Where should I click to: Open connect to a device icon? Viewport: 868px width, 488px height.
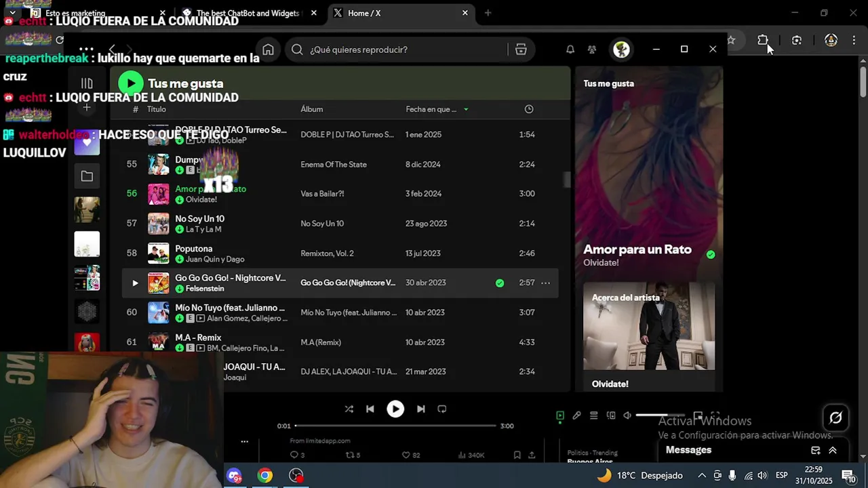coord(611,415)
